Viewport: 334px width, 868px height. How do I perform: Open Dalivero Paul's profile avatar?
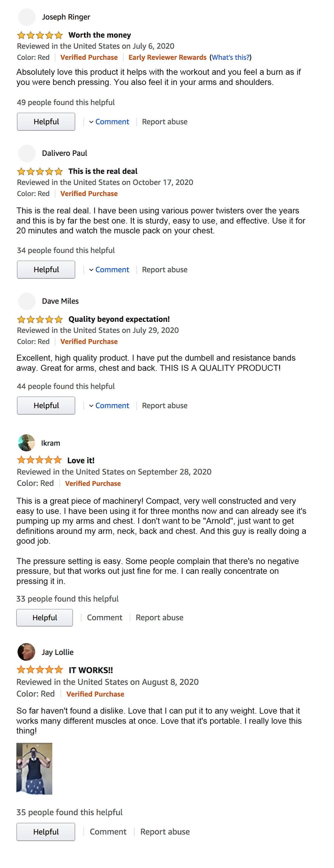(x=27, y=153)
